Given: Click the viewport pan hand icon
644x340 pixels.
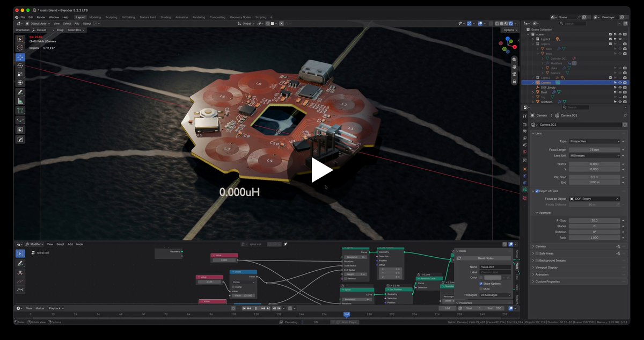Looking at the screenshot, I should [514, 67].
